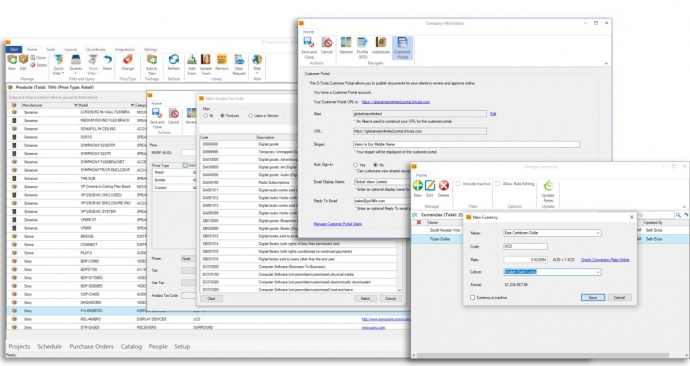Click search magnifier in Manage Currencies

679,215
